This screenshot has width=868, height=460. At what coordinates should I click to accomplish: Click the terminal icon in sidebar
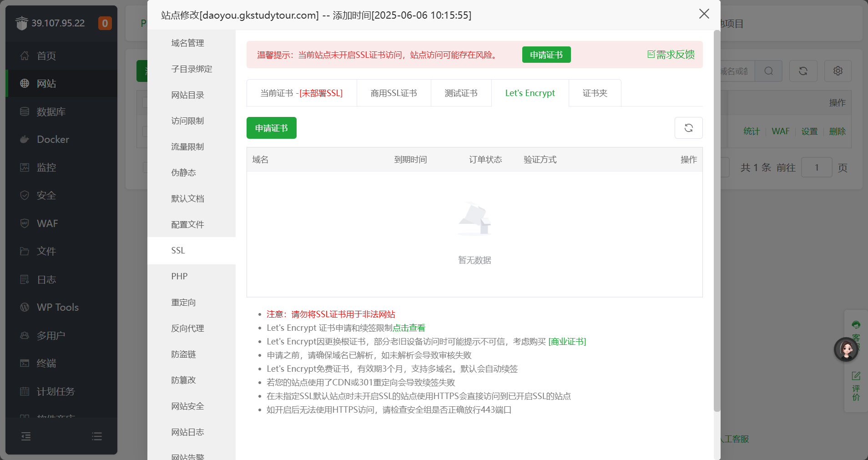point(25,363)
